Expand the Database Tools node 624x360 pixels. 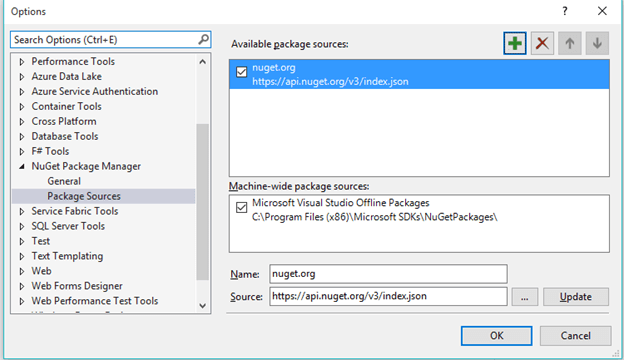22,136
